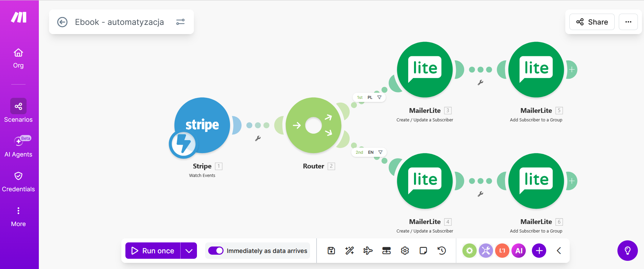Click the auto-align magic wand icon
644x269 pixels.
pos(350,251)
